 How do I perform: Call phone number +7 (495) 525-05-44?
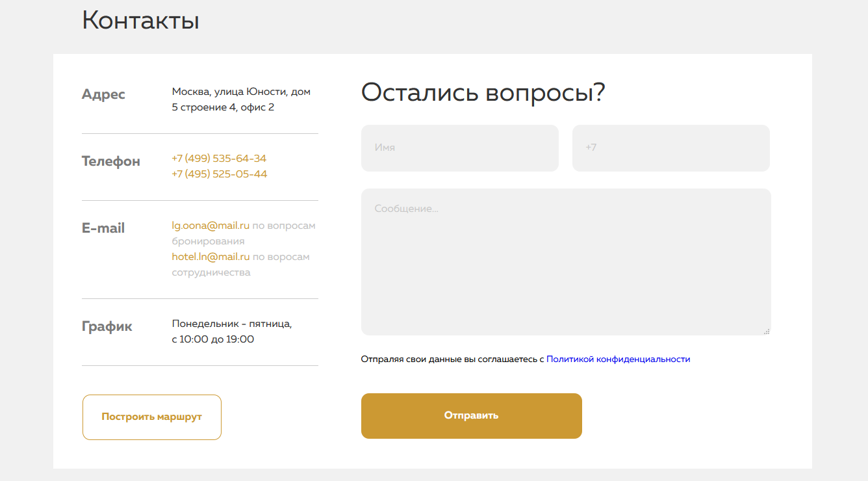coord(220,174)
